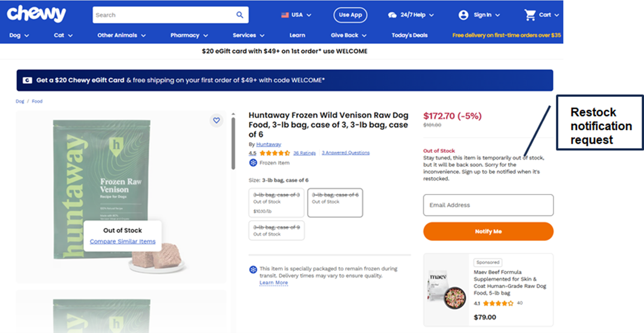Click the Chewy logo

(37, 14)
